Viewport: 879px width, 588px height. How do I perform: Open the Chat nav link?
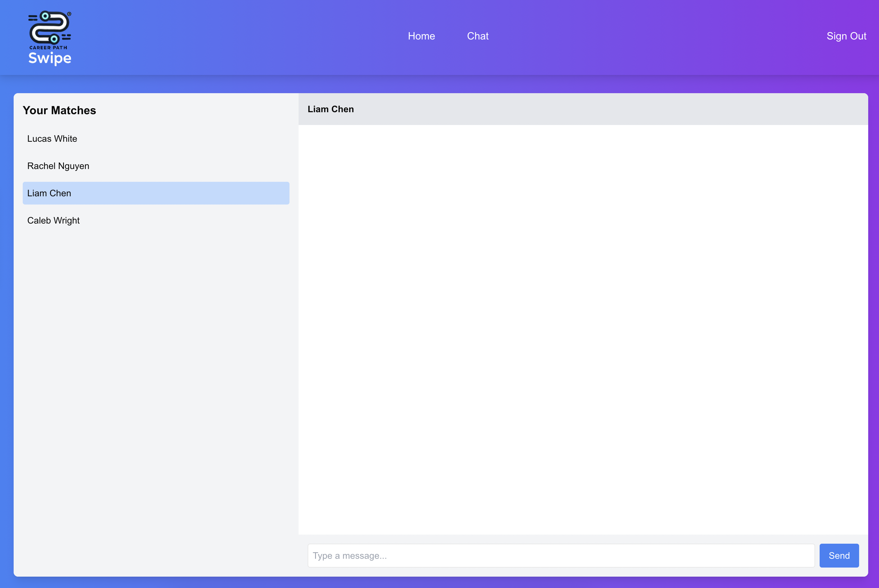(477, 36)
